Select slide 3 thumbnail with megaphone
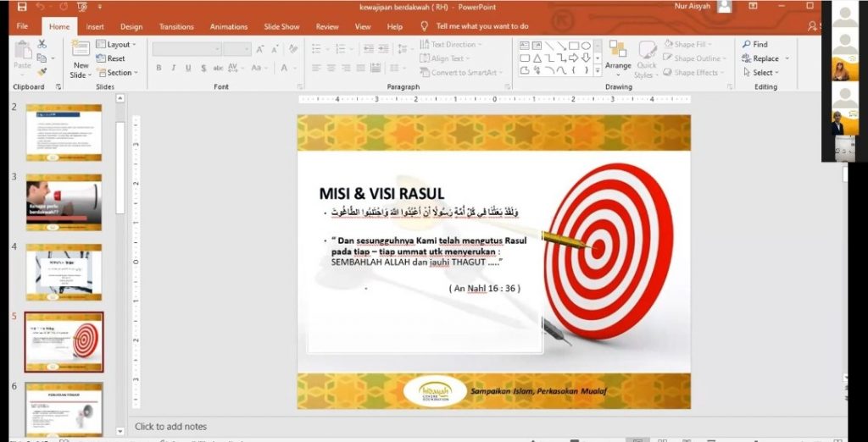 pyautogui.click(x=64, y=202)
